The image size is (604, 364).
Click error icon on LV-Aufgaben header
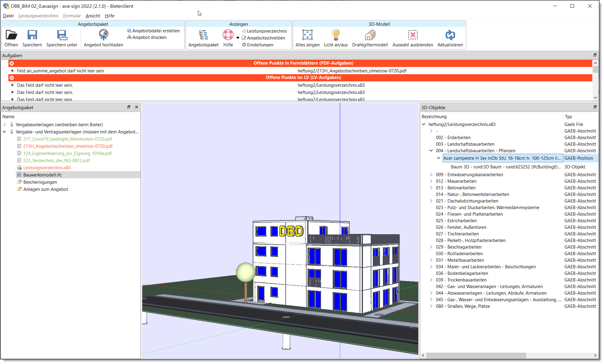(12, 78)
